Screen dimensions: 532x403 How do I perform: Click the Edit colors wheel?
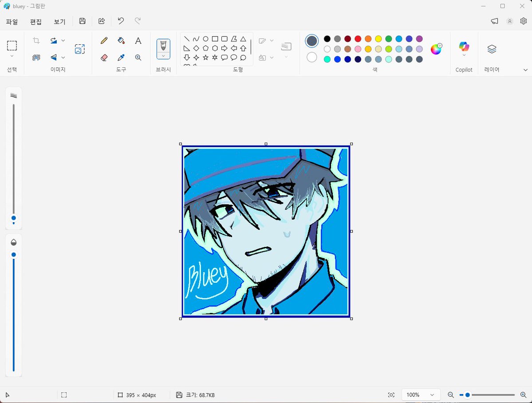436,49
